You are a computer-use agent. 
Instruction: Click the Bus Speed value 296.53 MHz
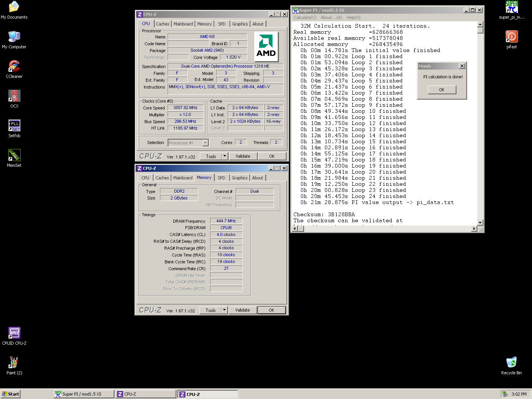tap(185, 122)
